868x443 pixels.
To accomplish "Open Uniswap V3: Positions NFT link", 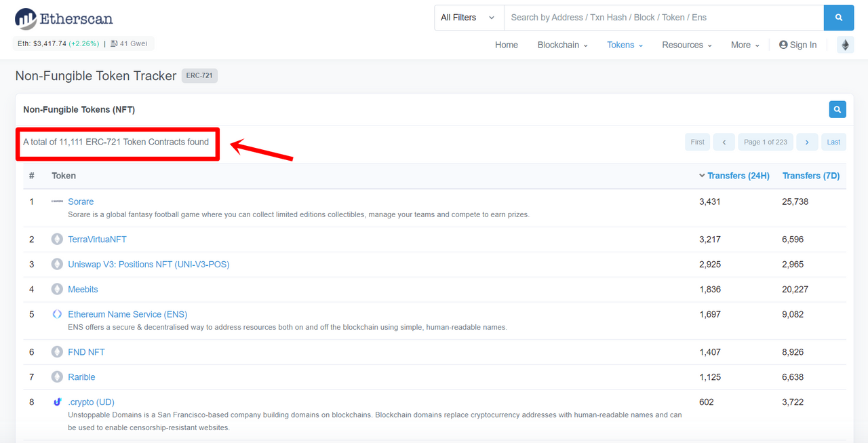I will coord(149,265).
